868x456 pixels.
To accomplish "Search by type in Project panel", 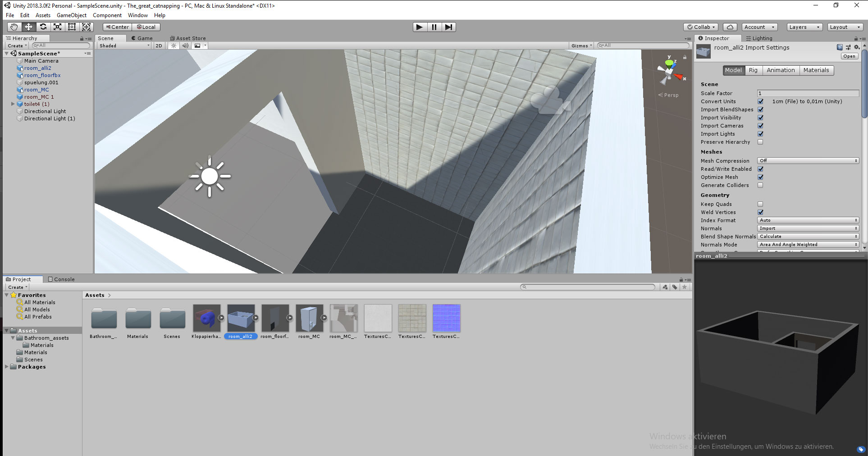I will [665, 287].
